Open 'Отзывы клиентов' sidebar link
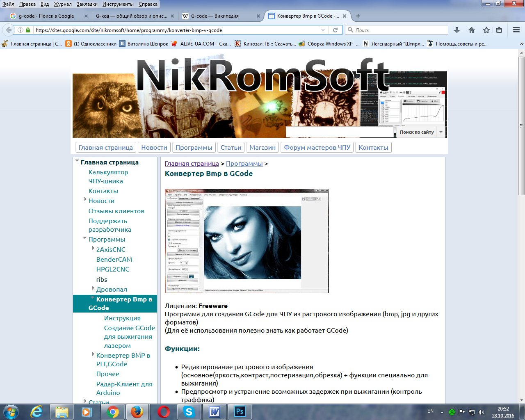Screen dimensions: 525x420 tap(116, 211)
